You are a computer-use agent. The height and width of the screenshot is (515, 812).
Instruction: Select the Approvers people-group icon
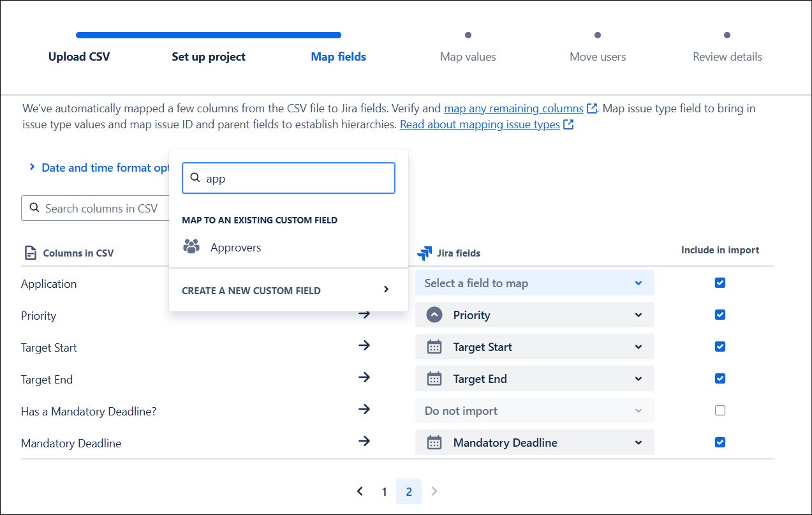click(x=191, y=246)
